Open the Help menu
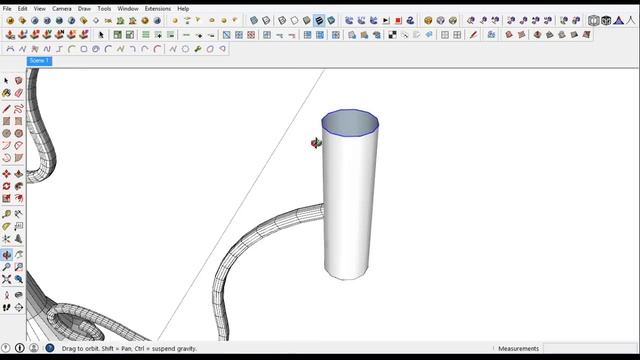 (x=183, y=9)
